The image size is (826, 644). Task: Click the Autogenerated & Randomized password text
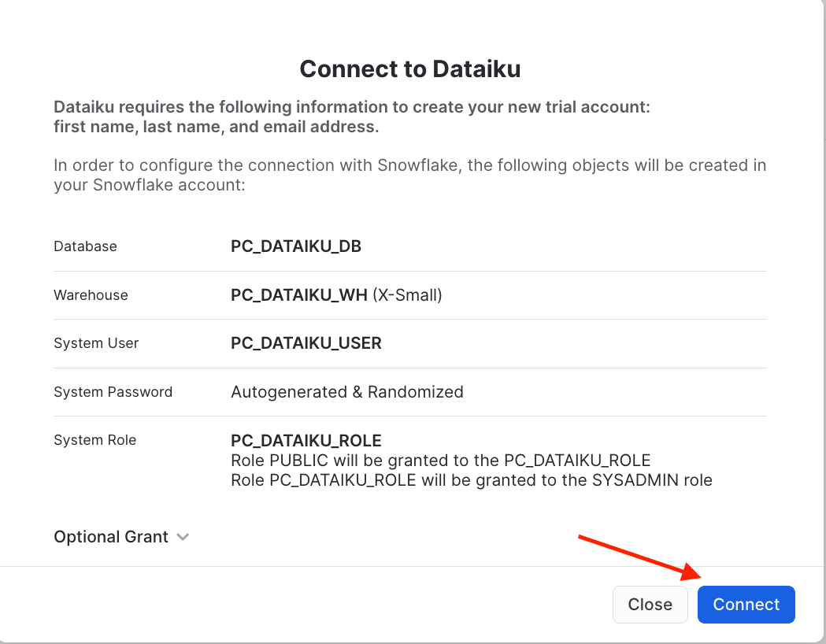[x=346, y=392]
